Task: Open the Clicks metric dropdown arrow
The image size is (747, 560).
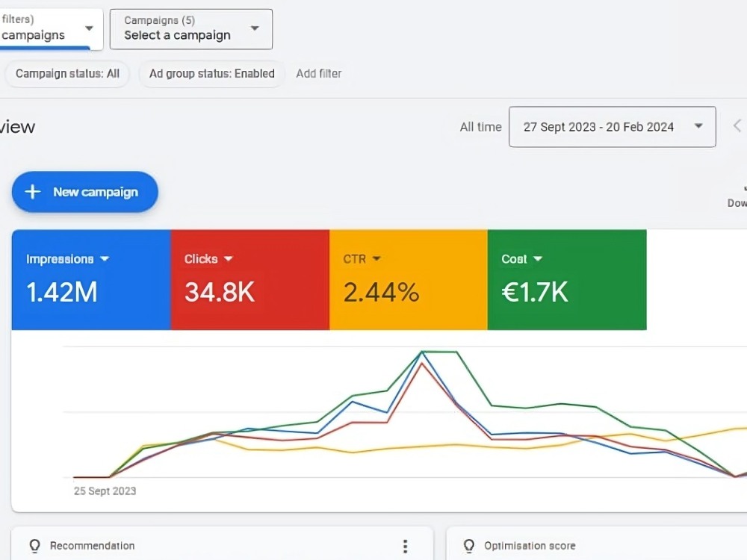Action: click(x=228, y=259)
